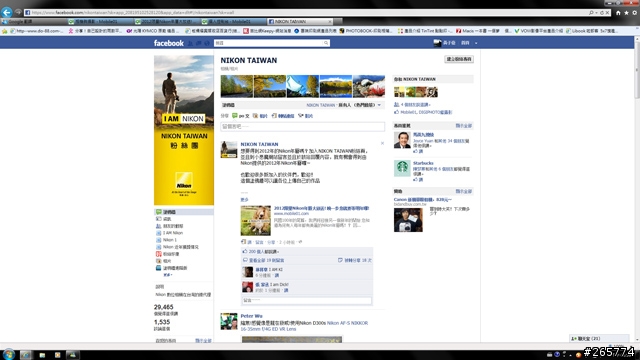The height and width of the screenshot is (360, 640).
Task: Open the notifications globe icon in header
Action: (207, 43)
